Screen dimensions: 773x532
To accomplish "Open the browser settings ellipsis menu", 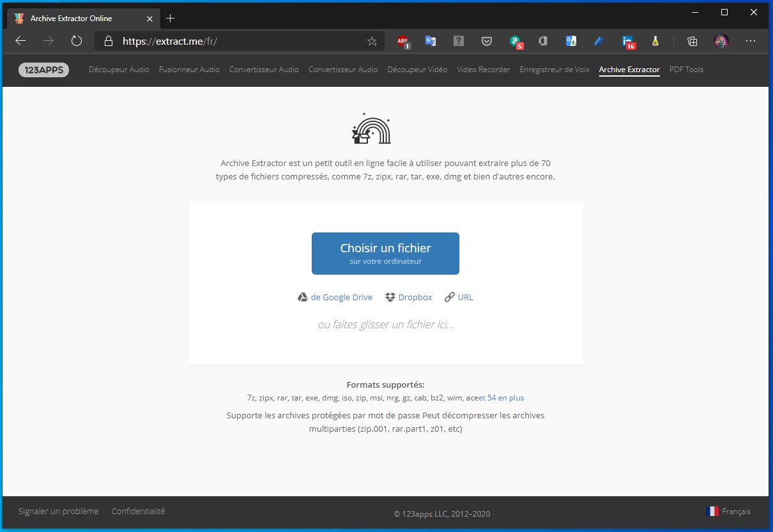I will pos(751,41).
